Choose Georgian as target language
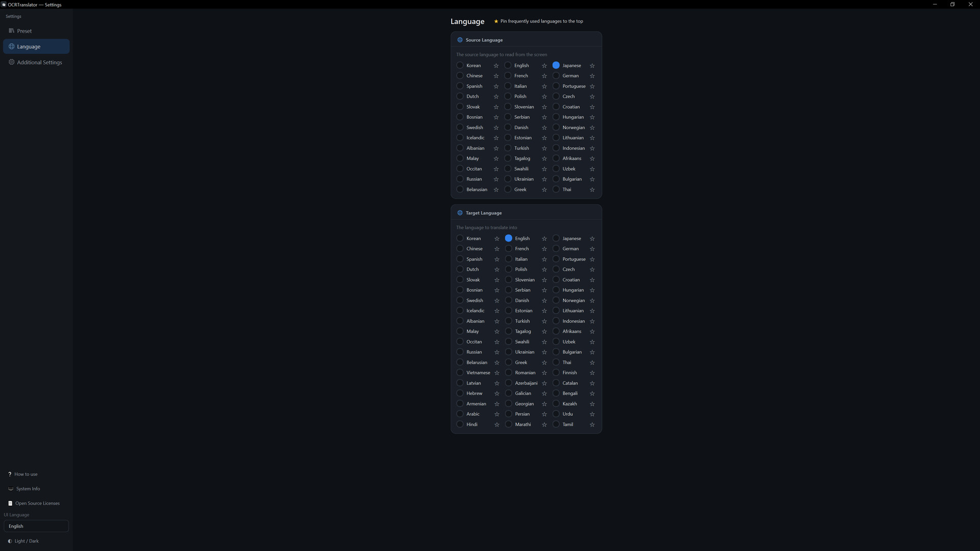Image resolution: width=980 pixels, height=551 pixels. tap(508, 404)
